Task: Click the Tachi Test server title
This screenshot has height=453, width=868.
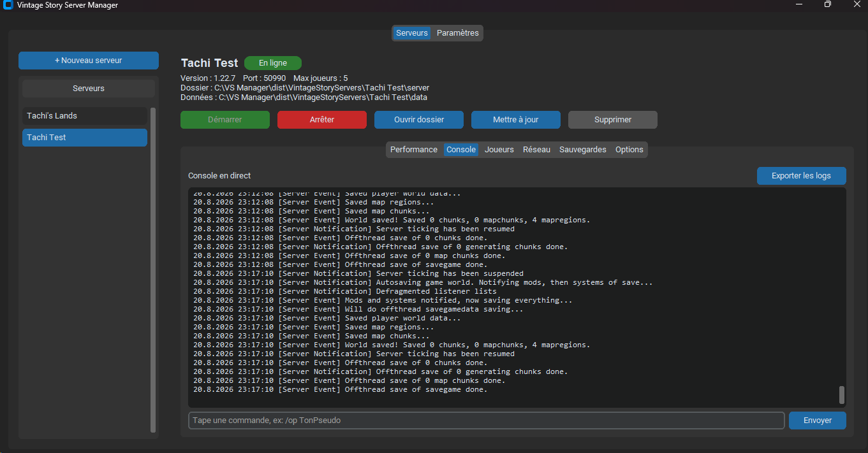Action: (x=209, y=63)
